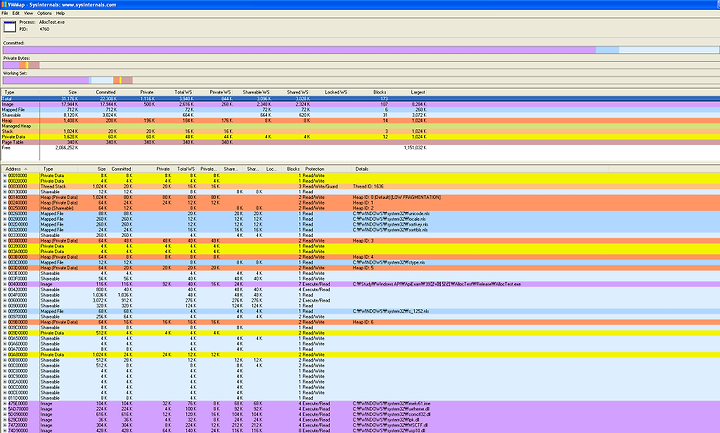Click 'Heap ID: 6' details text
Screen dimensions: 720x433
[363, 322]
